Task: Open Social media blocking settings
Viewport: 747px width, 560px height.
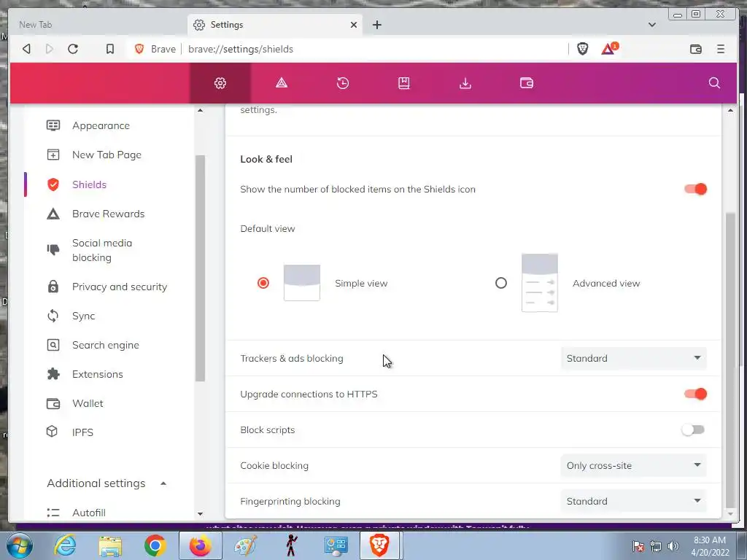Action: coord(102,250)
